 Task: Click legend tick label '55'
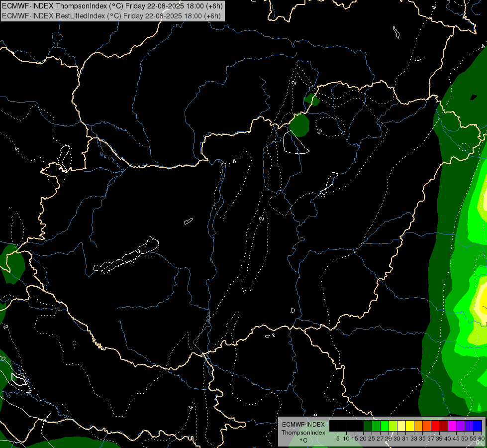point(473,439)
